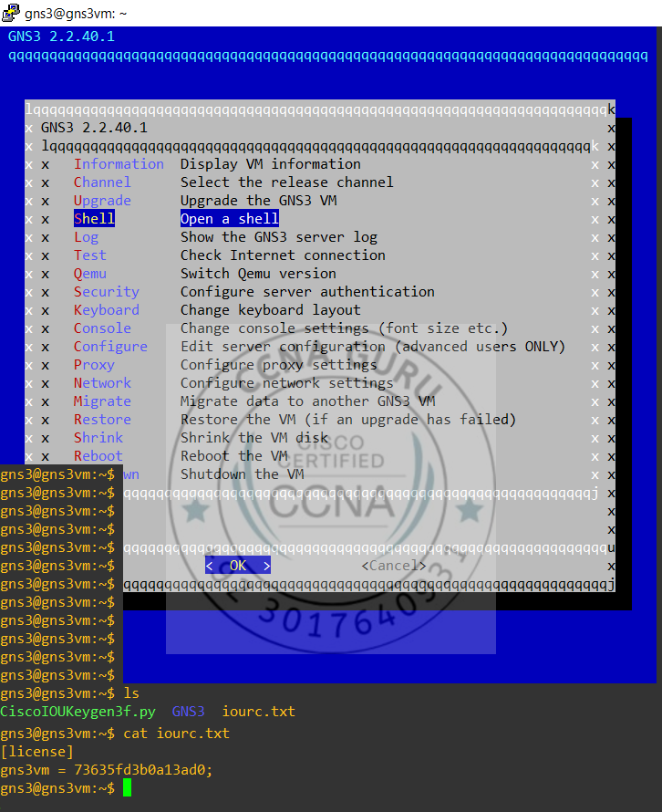Click the license key 73635fd3b0a13ad0
This screenshot has height=812, width=662.
click(x=140, y=770)
